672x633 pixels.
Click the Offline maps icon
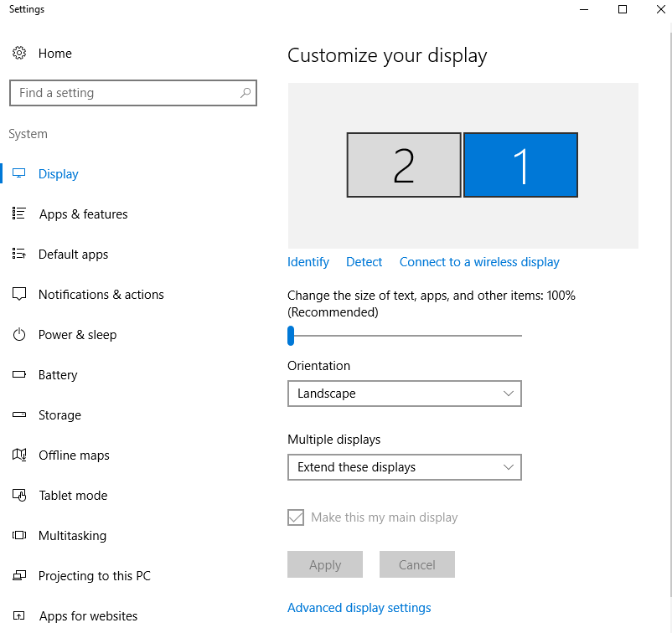pyautogui.click(x=19, y=455)
